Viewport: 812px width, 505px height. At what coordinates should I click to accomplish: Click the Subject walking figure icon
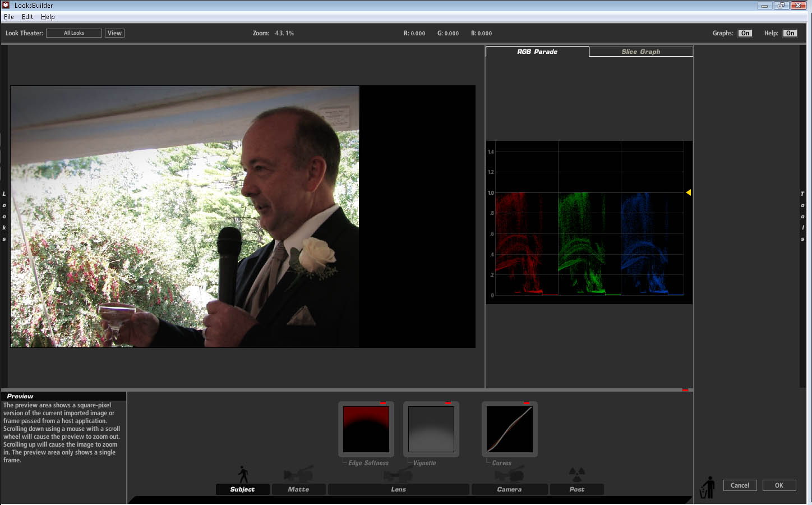tap(243, 475)
